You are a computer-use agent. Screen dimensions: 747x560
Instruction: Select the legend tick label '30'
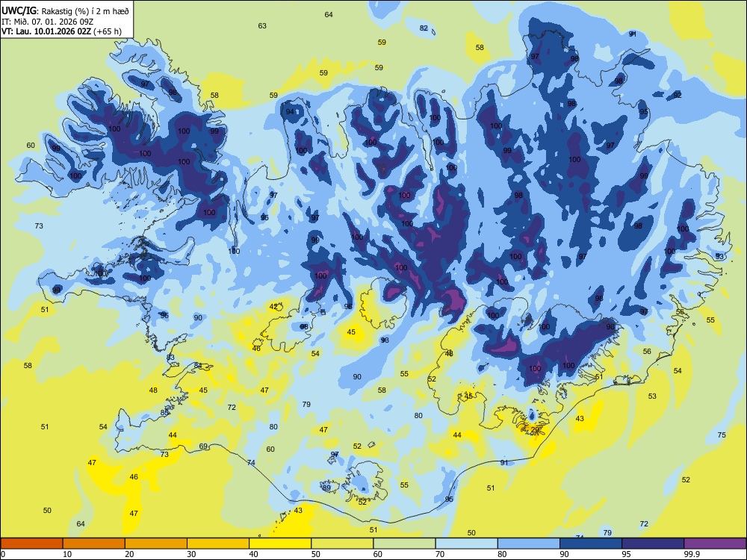tap(191, 554)
